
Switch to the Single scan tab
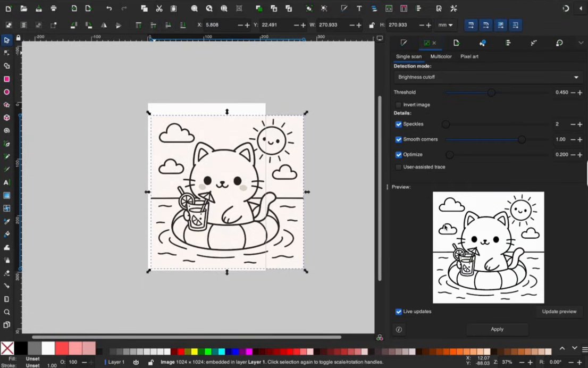point(409,57)
